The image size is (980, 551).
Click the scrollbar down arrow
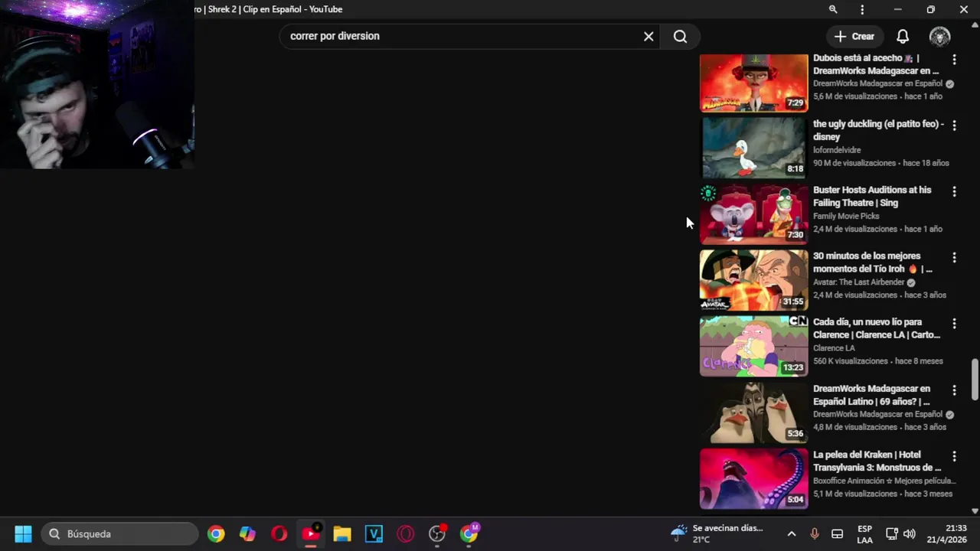point(975,510)
